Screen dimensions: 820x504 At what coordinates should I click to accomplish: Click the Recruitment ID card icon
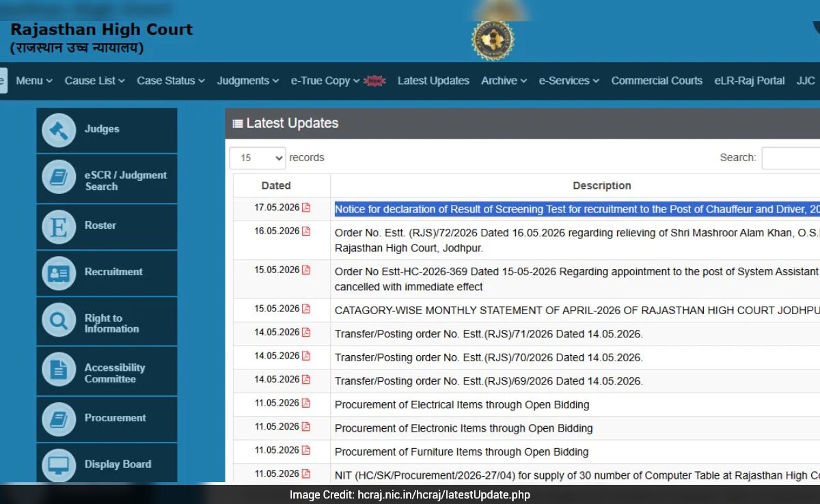coord(59,272)
